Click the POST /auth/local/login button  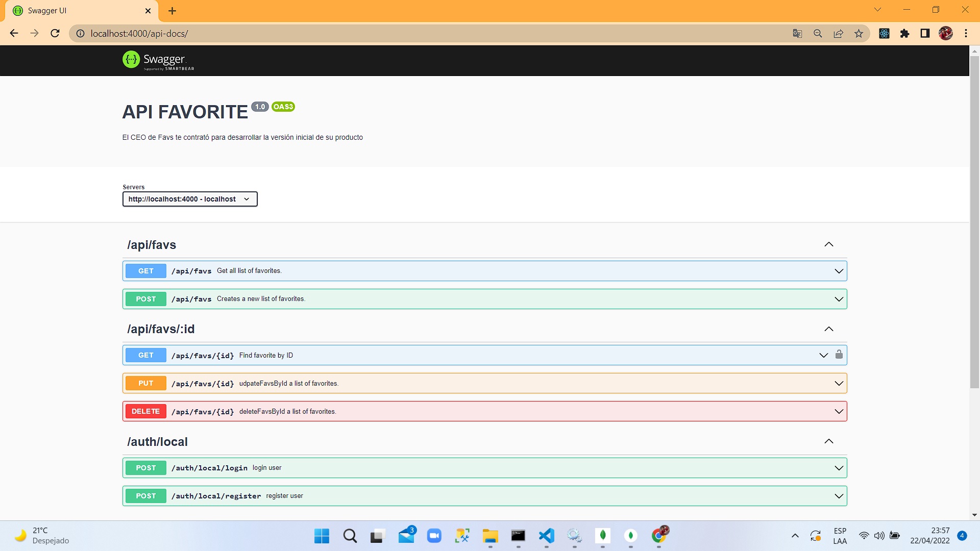(x=146, y=468)
